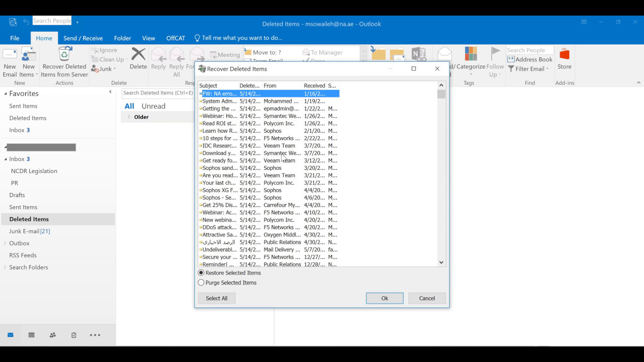Open Sent Items under Favorites

click(23, 106)
